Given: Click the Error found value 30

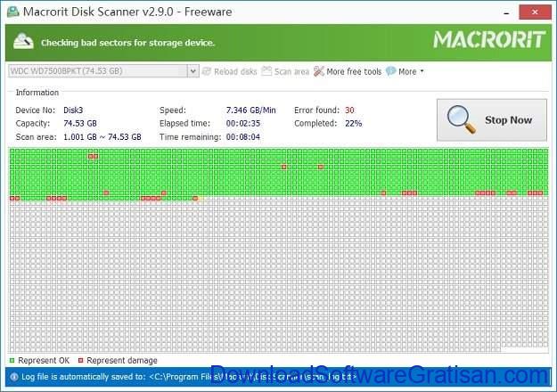Looking at the screenshot, I should coord(349,110).
